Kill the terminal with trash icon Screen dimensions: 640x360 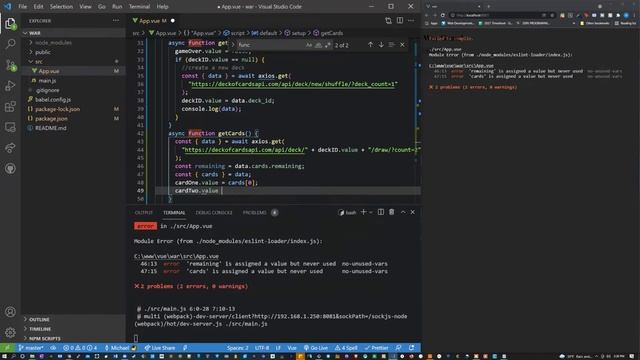click(x=391, y=212)
